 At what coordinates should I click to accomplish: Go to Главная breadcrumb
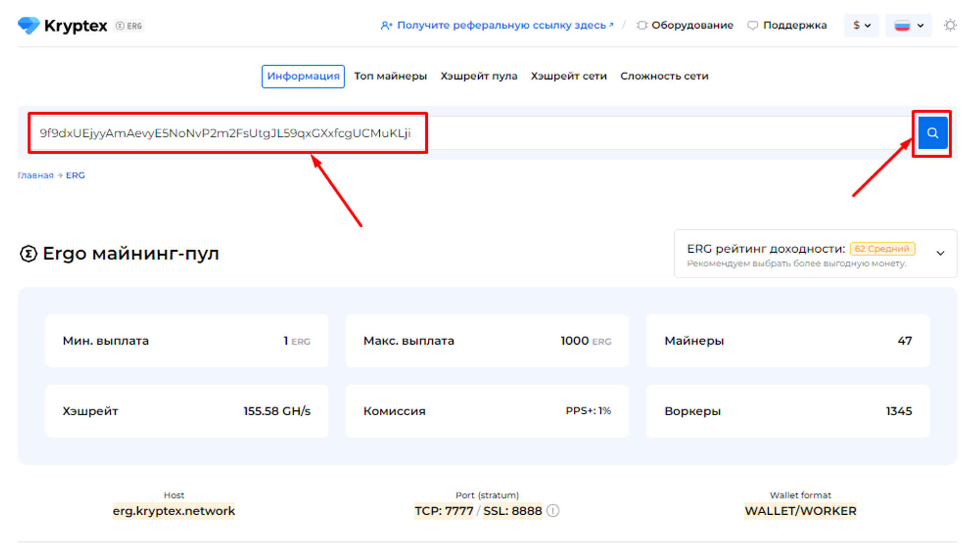coord(35,175)
